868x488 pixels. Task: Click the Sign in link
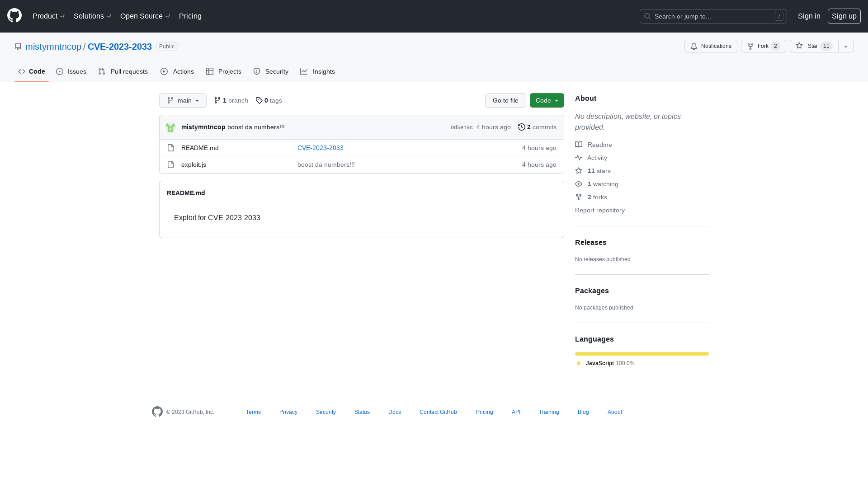pyautogui.click(x=809, y=16)
